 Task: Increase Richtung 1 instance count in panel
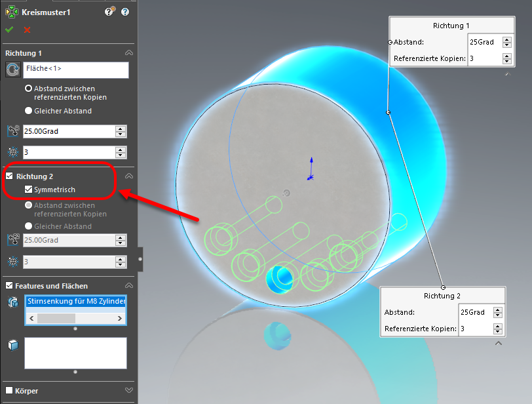(x=121, y=150)
